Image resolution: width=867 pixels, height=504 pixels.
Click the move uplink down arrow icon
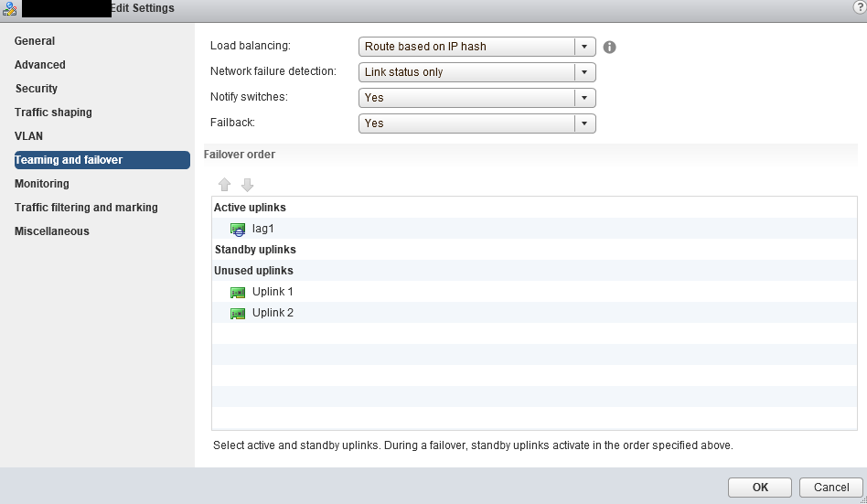(247, 185)
